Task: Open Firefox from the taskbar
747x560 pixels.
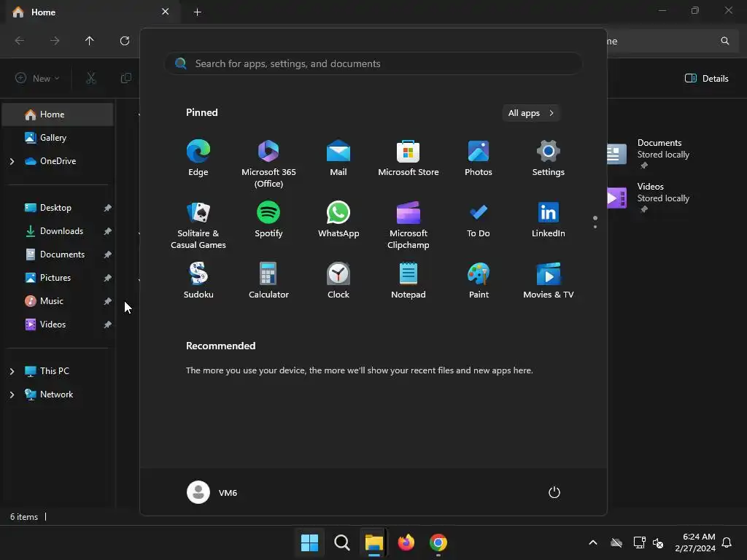Action: [x=406, y=542]
